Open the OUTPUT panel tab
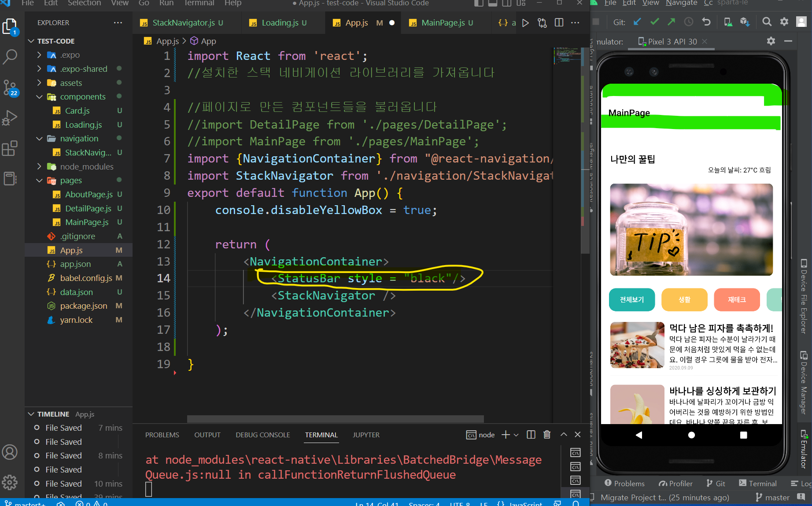Viewport: 812px width, 506px height. pyautogui.click(x=207, y=435)
